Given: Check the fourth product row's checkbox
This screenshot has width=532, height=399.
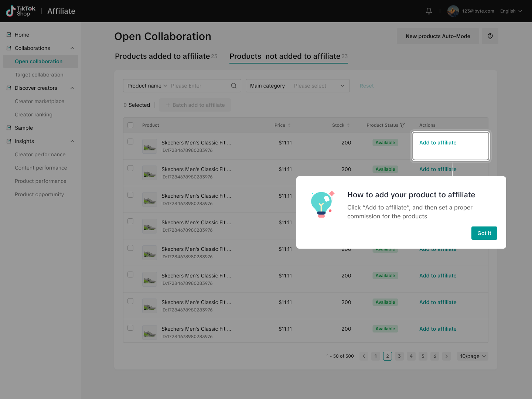Looking at the screenshot, I should point(130,221).
